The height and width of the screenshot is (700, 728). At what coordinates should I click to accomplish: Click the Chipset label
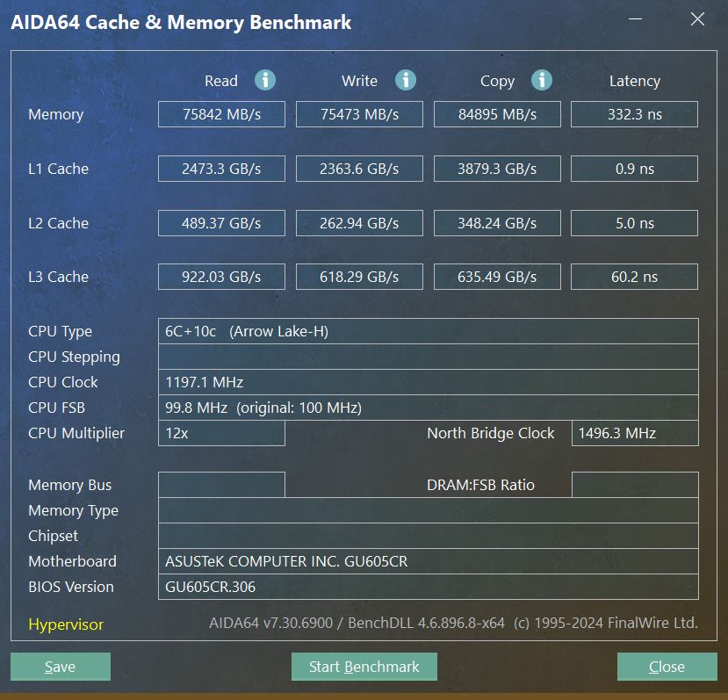[x=53, y=537]
